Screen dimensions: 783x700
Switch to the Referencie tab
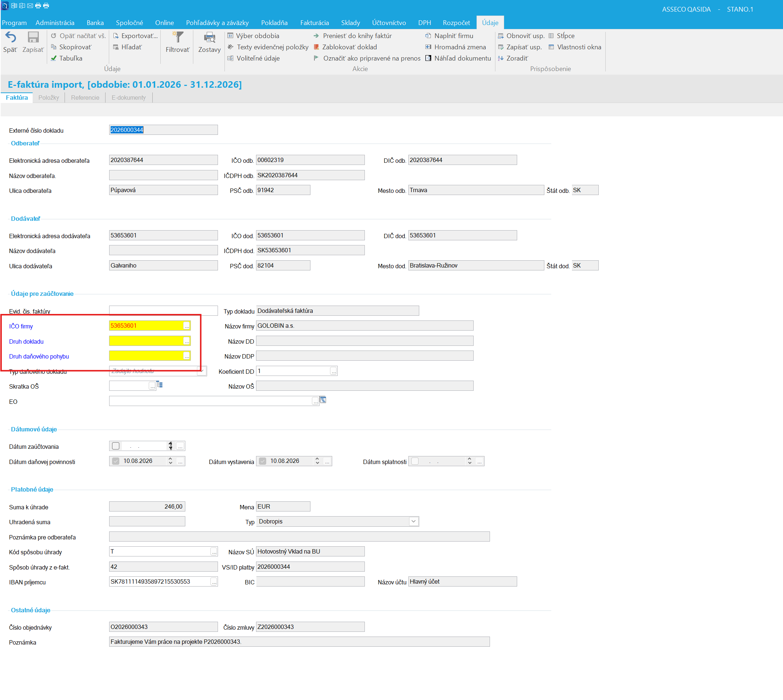coord(85,98)
